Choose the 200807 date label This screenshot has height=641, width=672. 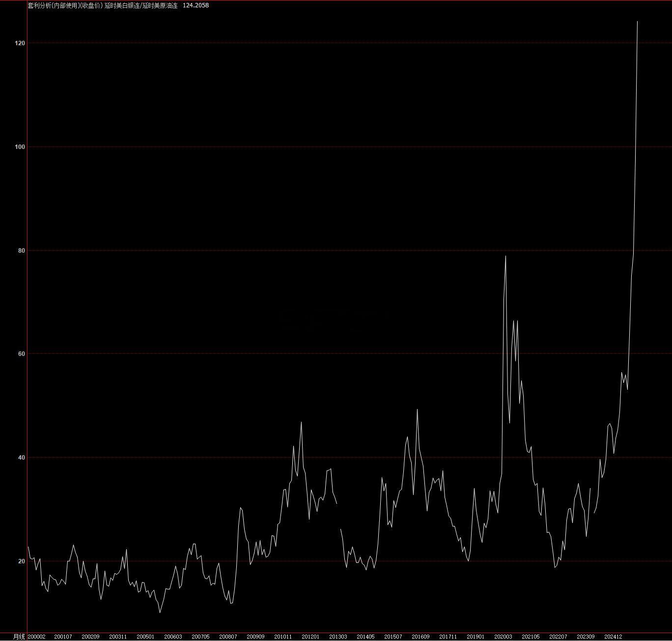(x=228, y=637)
